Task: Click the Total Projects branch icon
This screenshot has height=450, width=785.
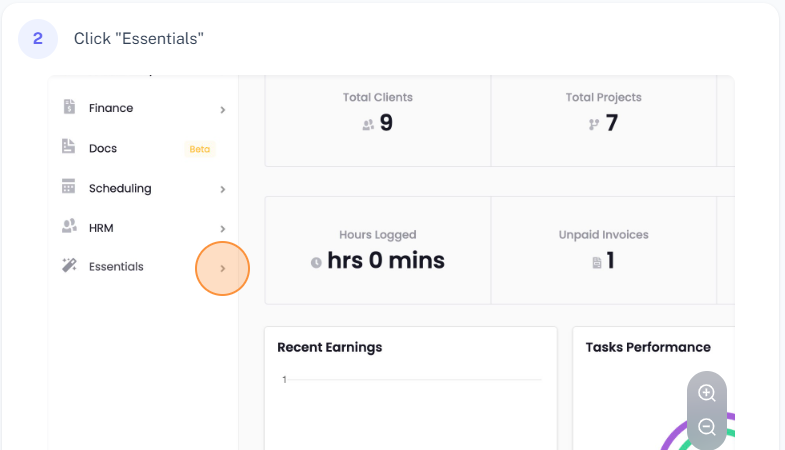Action: tap(594, 125)
